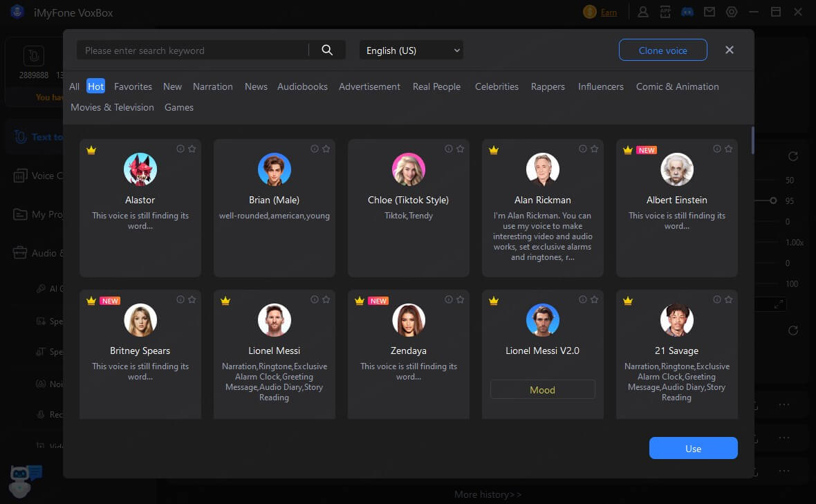Select the Comic & Animation tab
816x504 pixels.
pyautogui.click(x=677, y=86)
